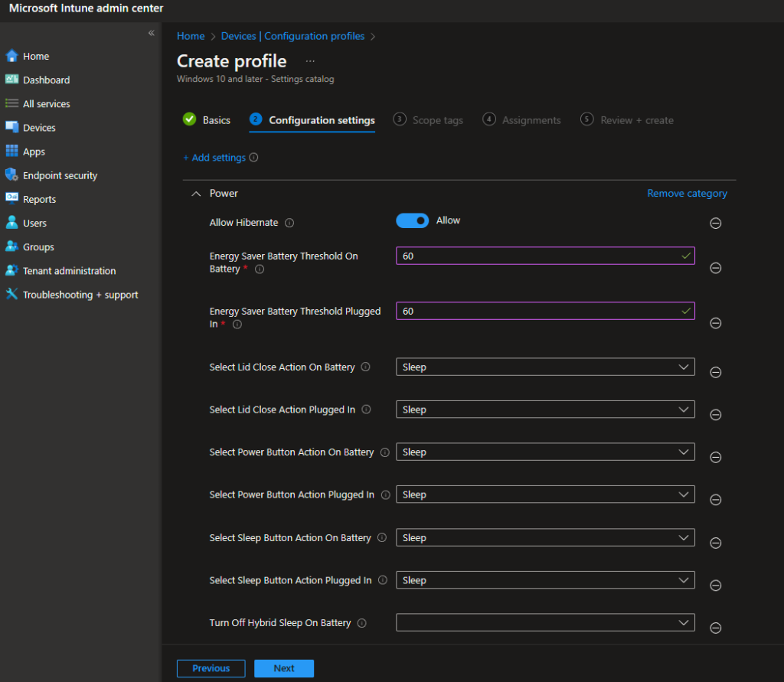Collapse the Power category
This screenshot has height=682, width=784.
tap(196, 193)
